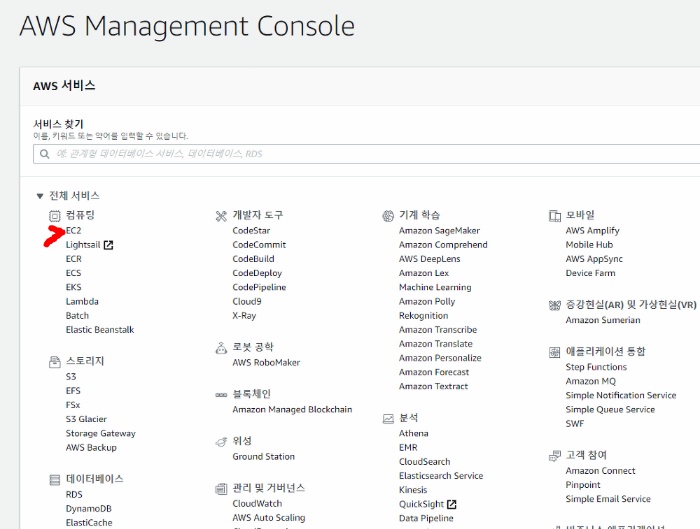The width and height of the screenshot is (700, 529).
Task: Open CodeDeploy
Action: point(257,273)
